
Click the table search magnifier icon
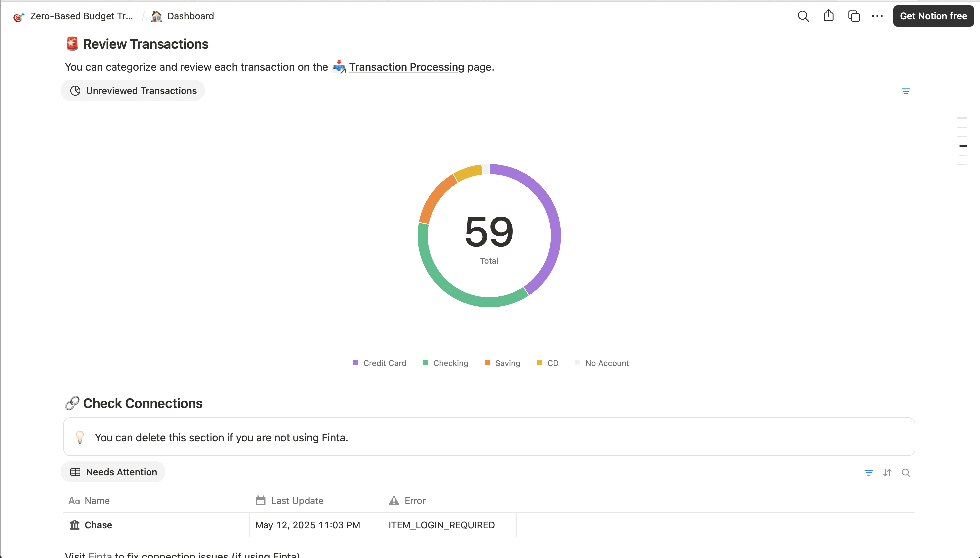(x=906, y=473)
